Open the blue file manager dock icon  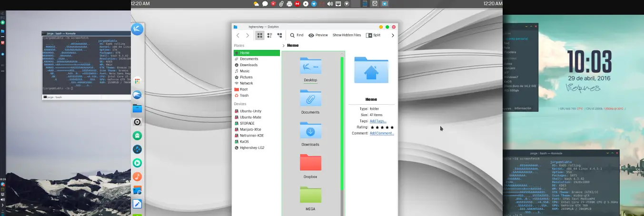[x=137, y=108]
